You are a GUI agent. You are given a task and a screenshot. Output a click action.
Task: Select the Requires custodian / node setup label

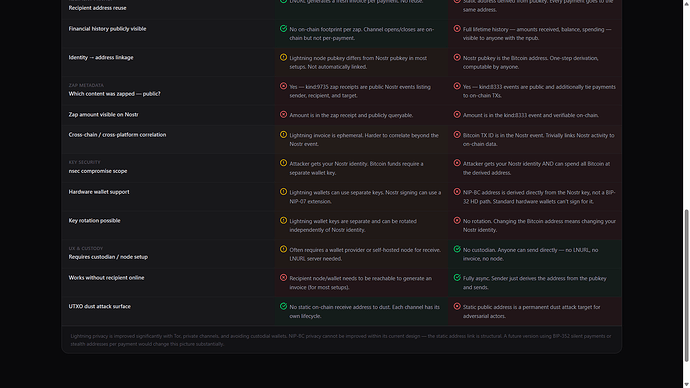108,257
